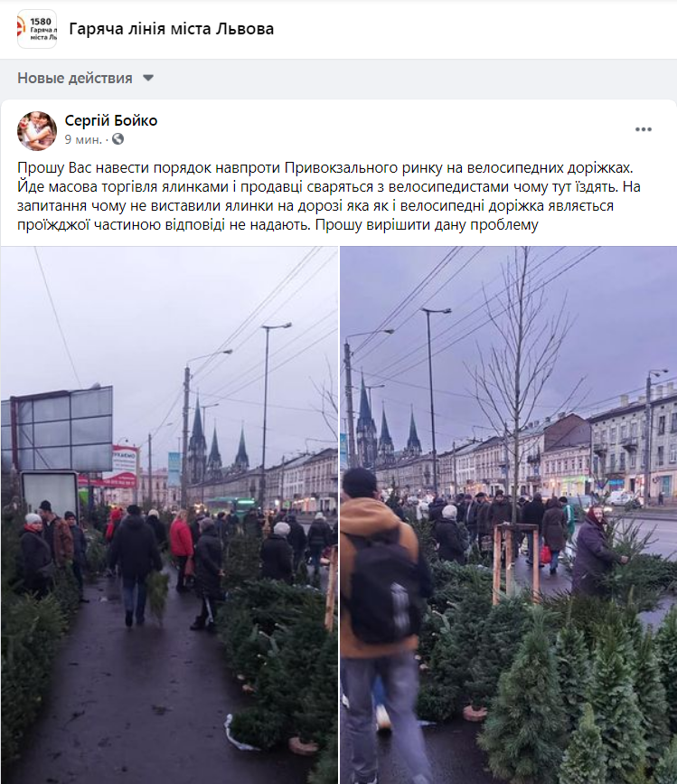
Task: Open the right photo with the backpack man
Action: [508, 515]
